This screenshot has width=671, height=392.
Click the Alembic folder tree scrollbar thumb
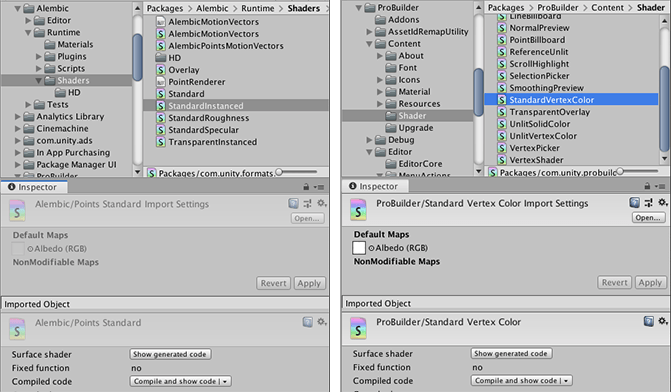tap(137, 57)
